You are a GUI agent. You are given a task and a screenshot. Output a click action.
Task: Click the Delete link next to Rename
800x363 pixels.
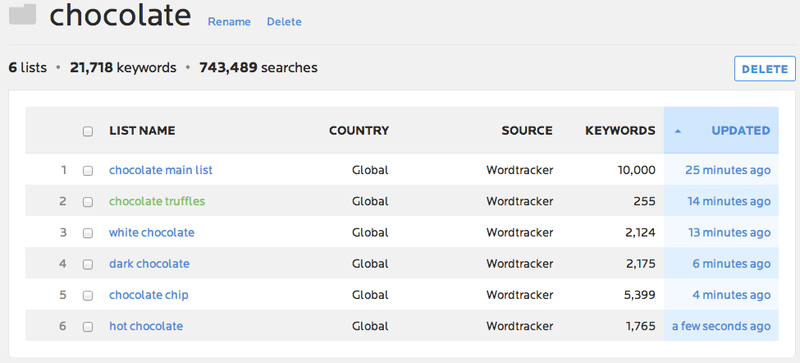pos(284,22)
